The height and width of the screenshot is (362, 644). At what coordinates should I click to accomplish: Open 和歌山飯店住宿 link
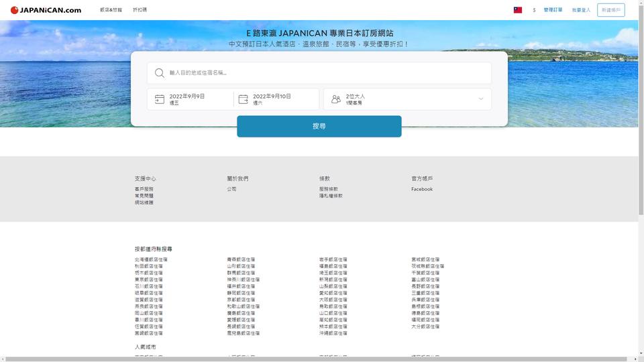tap(243, 306)
